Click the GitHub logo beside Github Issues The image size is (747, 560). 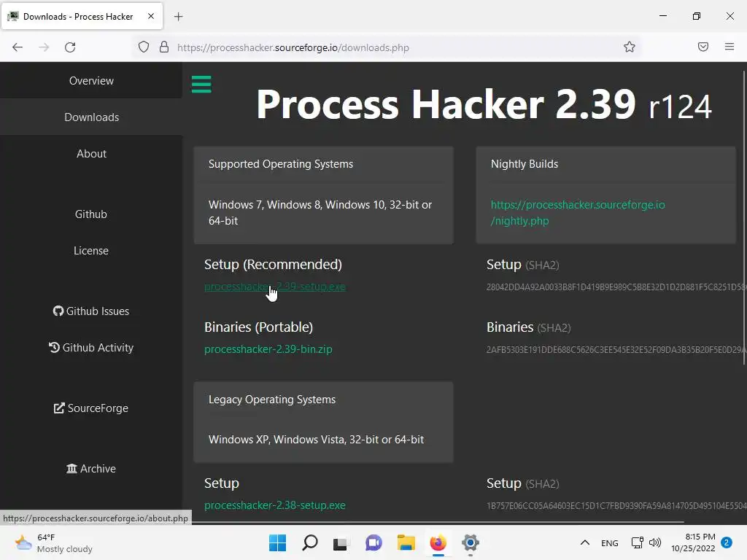[58, 311]
